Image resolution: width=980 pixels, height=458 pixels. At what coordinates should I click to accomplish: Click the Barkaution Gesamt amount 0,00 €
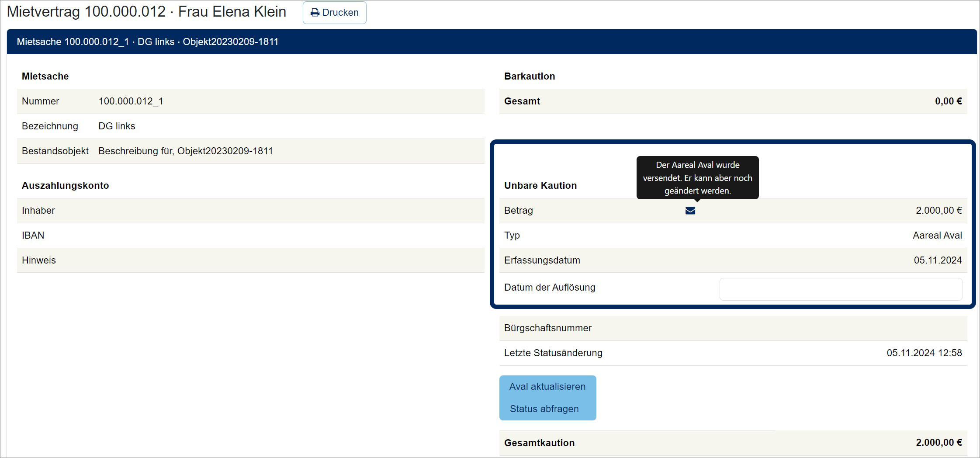pos(948,101)
